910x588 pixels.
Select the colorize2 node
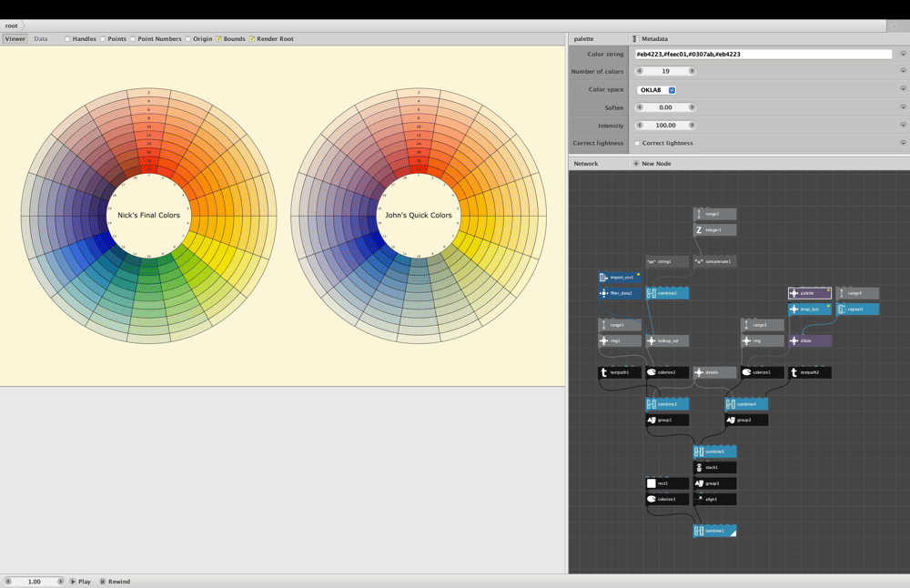click(667, 372)
